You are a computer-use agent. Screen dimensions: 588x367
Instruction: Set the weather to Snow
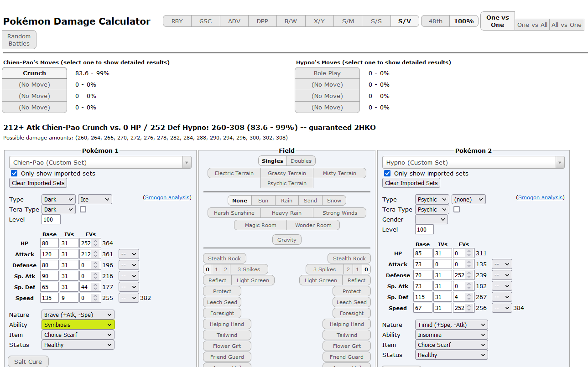(x=334, y=200)
